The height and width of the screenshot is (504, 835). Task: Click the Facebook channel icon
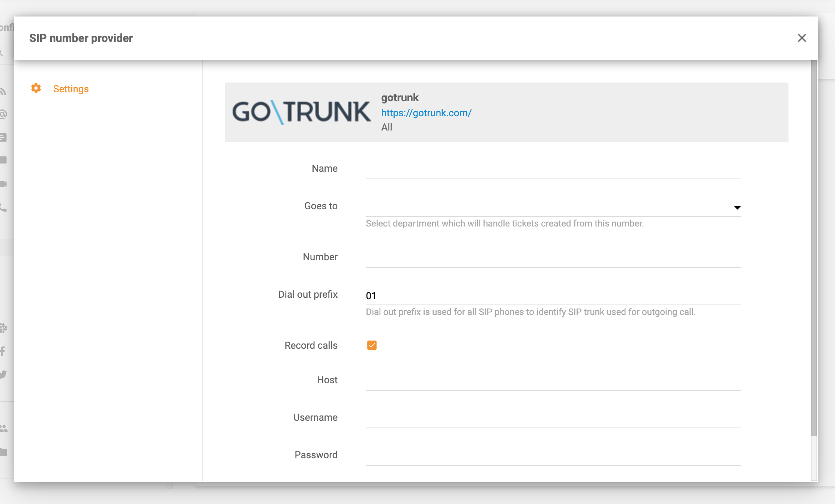[3, 351]
